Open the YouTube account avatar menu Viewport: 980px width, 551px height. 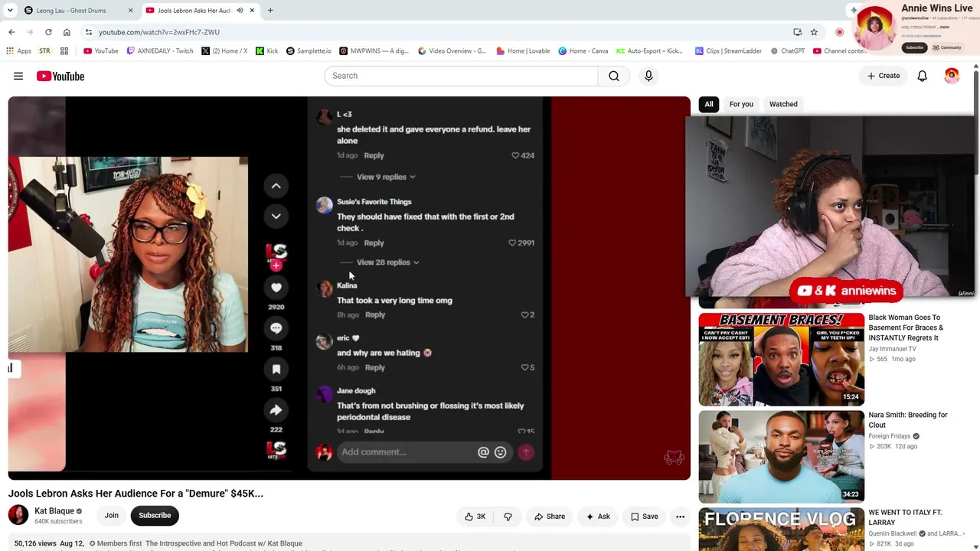point(952,76)
